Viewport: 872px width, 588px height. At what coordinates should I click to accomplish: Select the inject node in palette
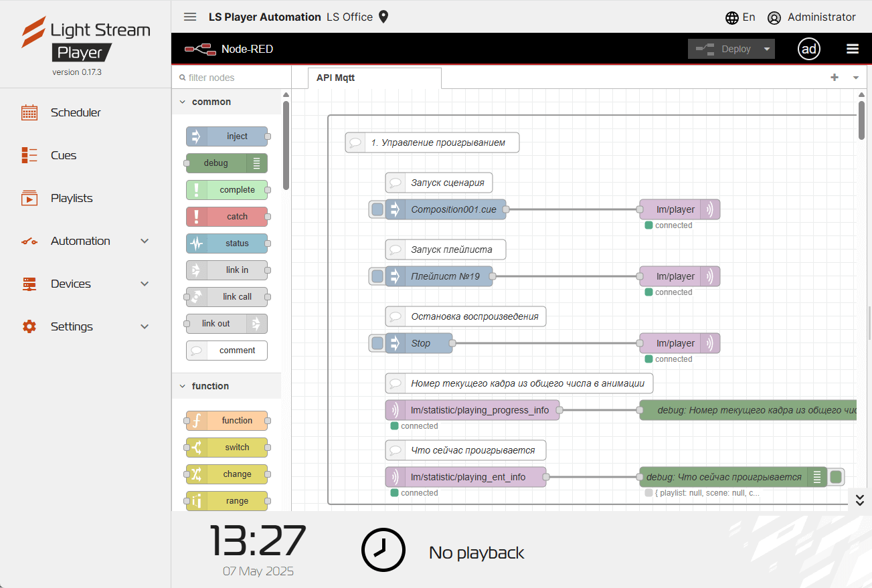[x=227, y=136]
